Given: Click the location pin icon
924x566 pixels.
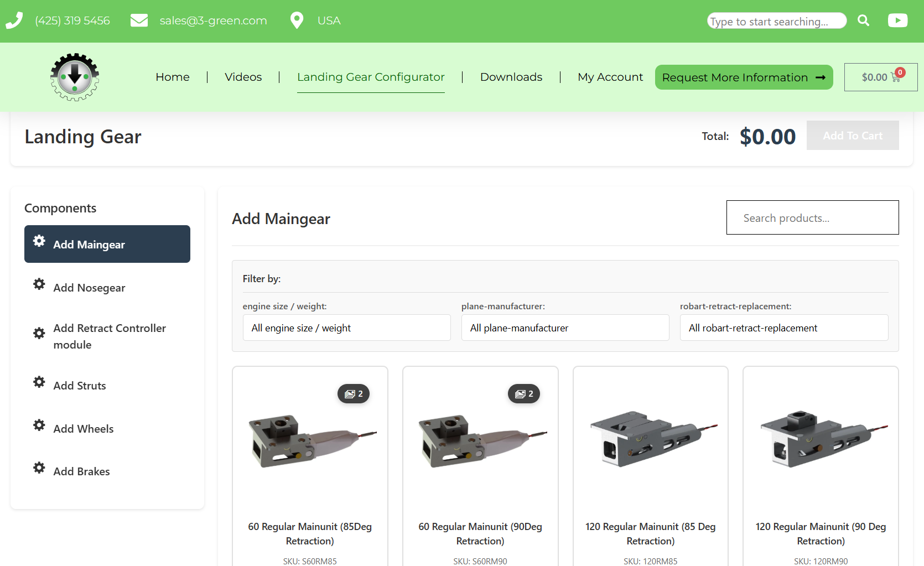Looking at the screenshot, I should click(297, 20).
